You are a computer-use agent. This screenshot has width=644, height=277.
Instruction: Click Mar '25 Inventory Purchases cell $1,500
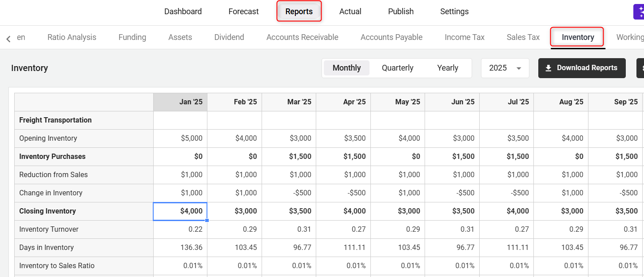click(x=289, y=157)
